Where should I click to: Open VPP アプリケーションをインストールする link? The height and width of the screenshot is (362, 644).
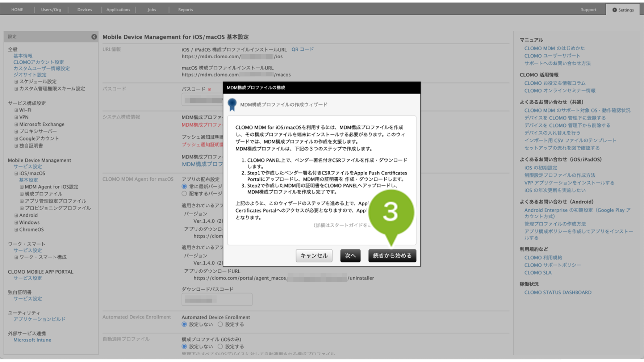[x=569, y=183]
